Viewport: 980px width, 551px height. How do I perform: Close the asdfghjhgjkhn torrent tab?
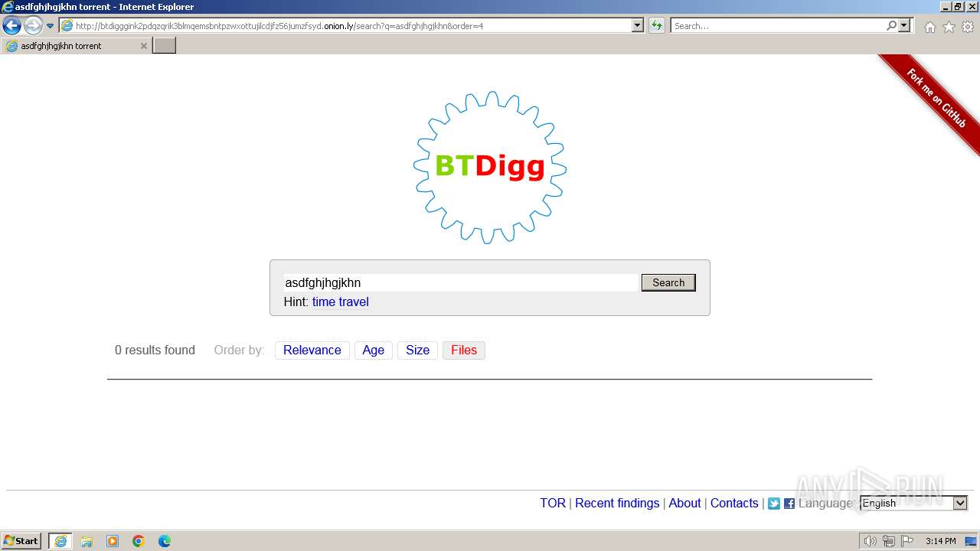[x=143, y=46]
